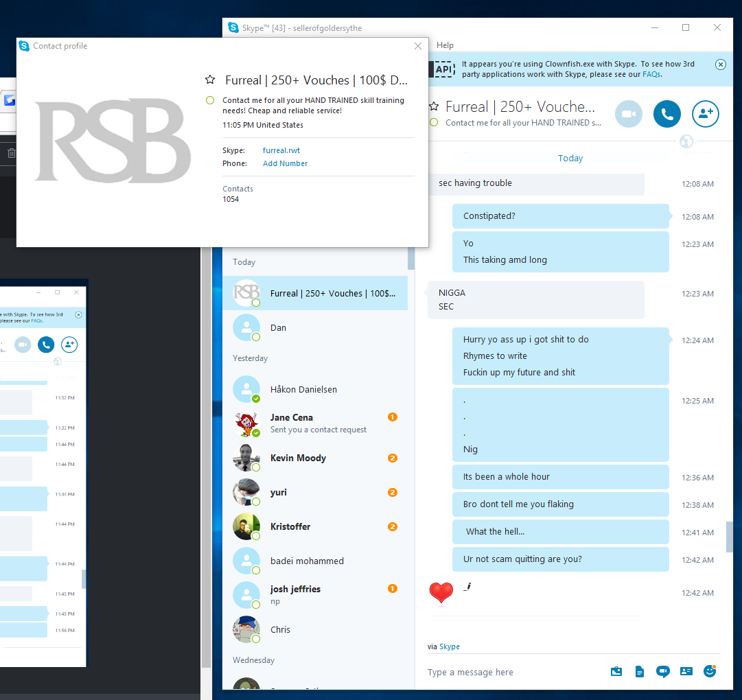Record a video message
Screen dimensions: 742x700
(662, 671)
